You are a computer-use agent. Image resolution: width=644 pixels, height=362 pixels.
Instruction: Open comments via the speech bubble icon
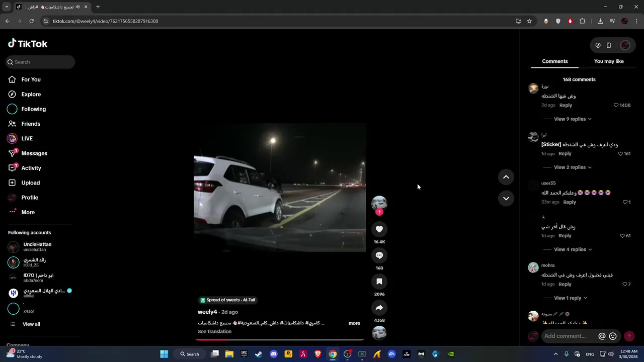click(x=379, y=255)
